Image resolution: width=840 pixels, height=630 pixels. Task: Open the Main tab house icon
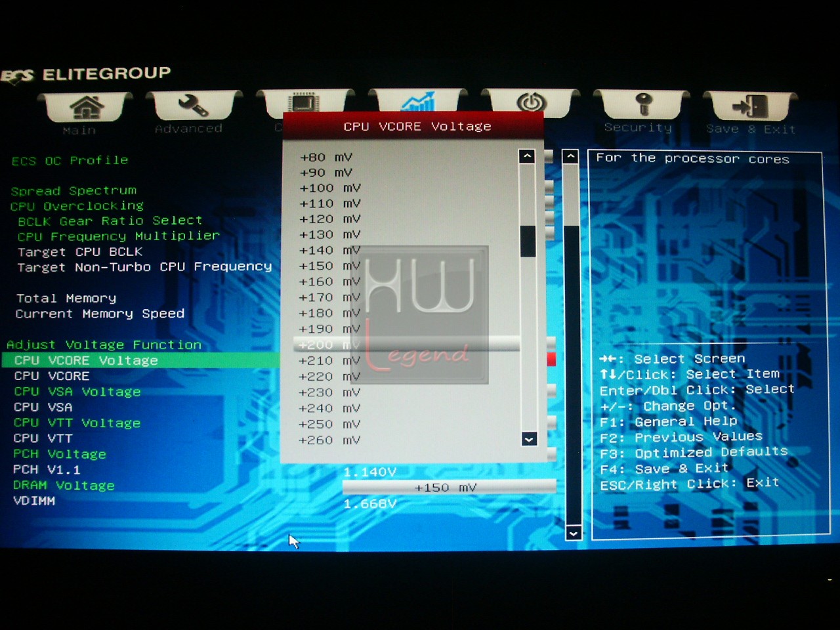pyautogui.click(x=86, y=106)
